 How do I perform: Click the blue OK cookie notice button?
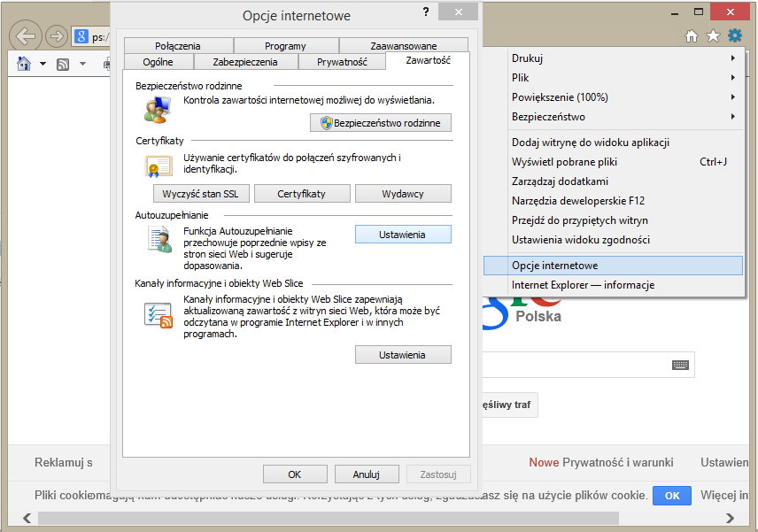pyautogui.click(x=671, y=496)
